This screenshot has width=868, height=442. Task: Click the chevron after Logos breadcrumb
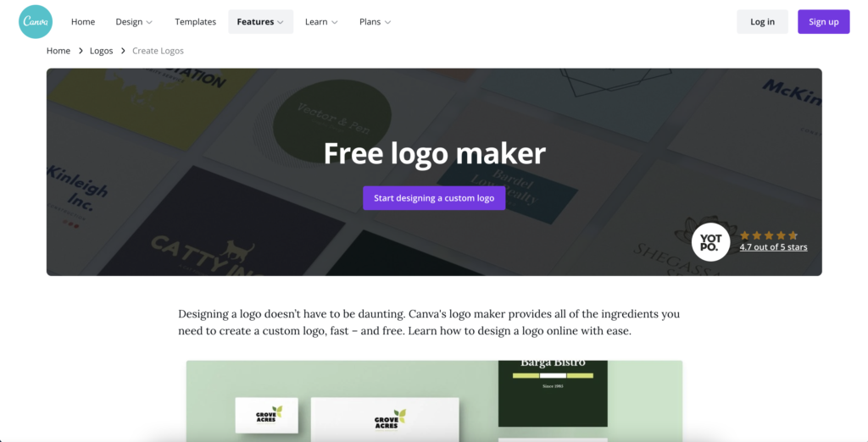coord(123,51)
